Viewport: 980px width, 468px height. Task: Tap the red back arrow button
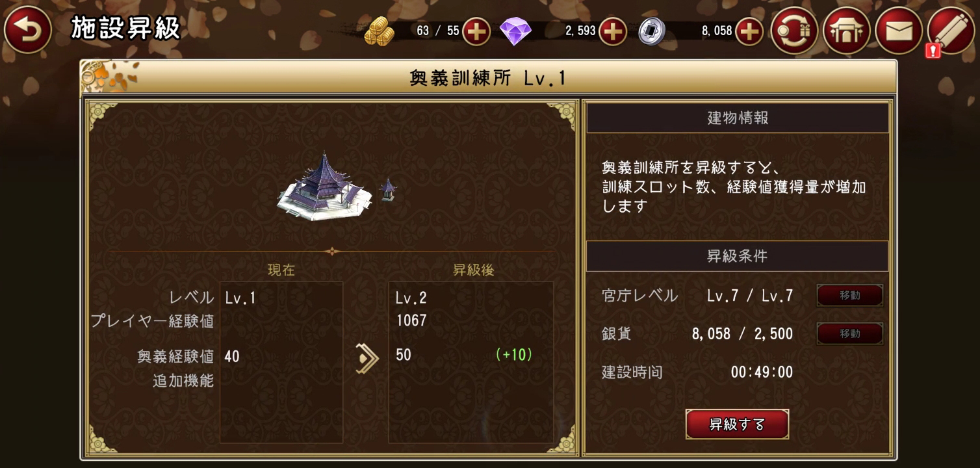[27, 31]
